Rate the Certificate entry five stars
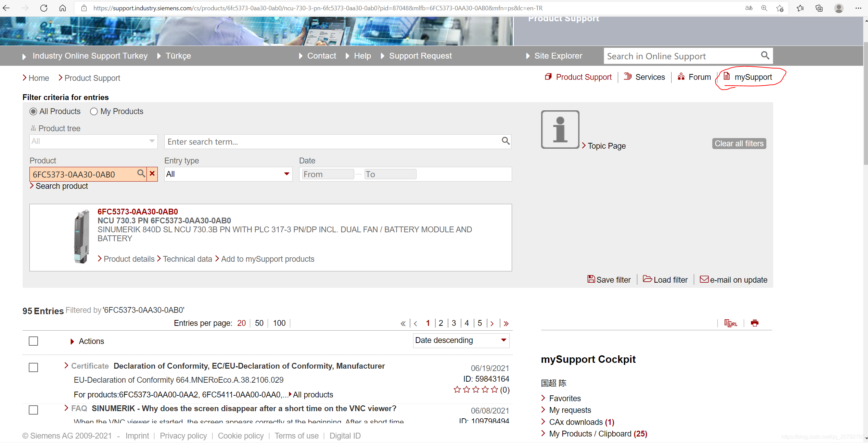This screenshot has width=868, height=443. click(494, 390)
